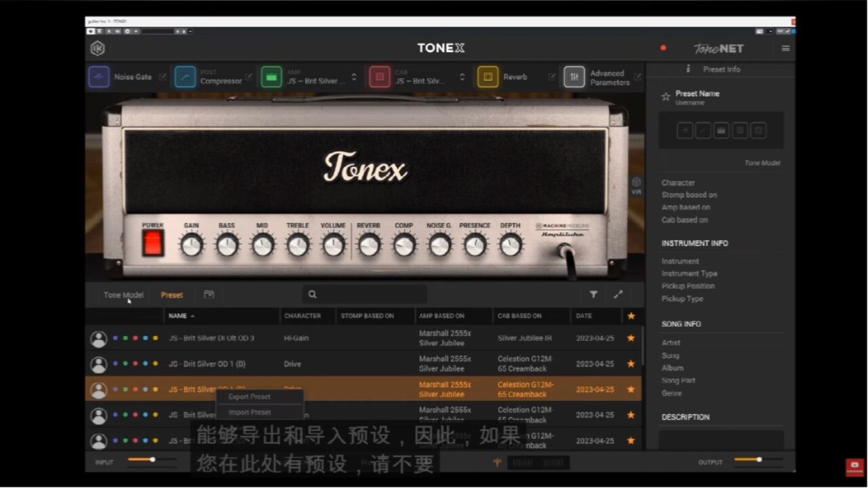Toggle favorite star for Brit Silver DI Ult OD 3
The width and height of the screenshot is (868, 488).
click(631, 338)
